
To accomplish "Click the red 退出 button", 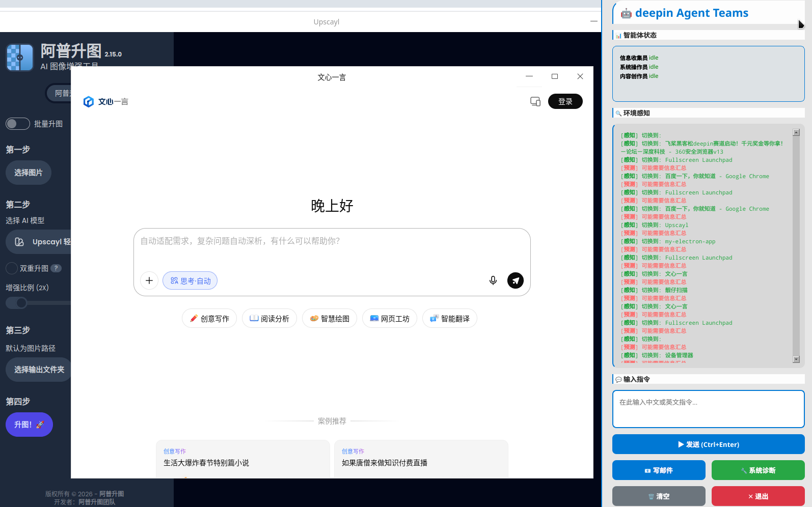I will click(758, 496).
